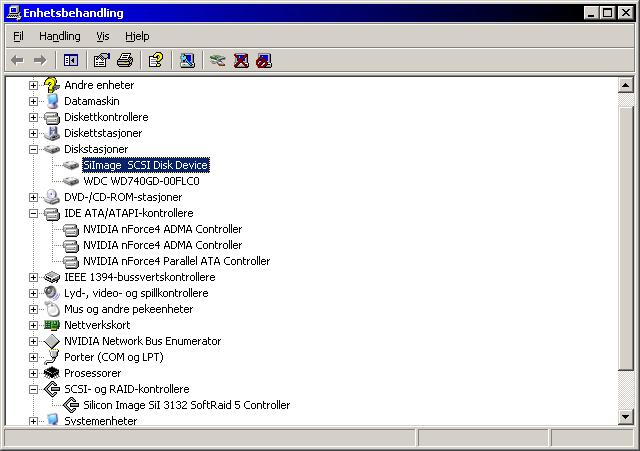Collapse the SCSI- og RAID-kontrollere node
640x451 pixels.
33,389
